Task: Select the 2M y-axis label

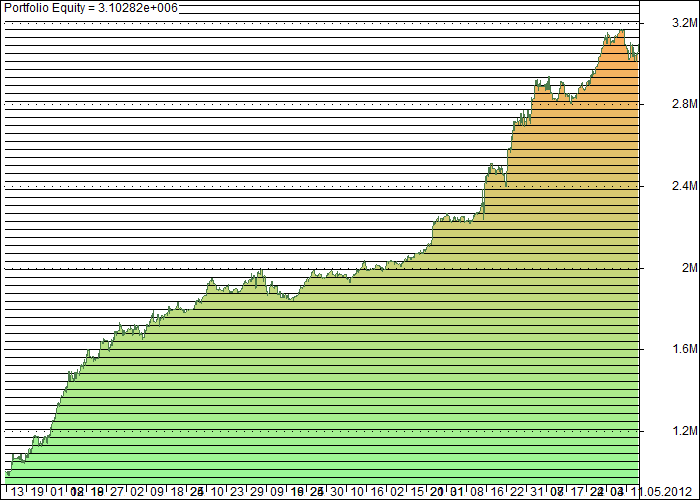Action: [689, 267]
